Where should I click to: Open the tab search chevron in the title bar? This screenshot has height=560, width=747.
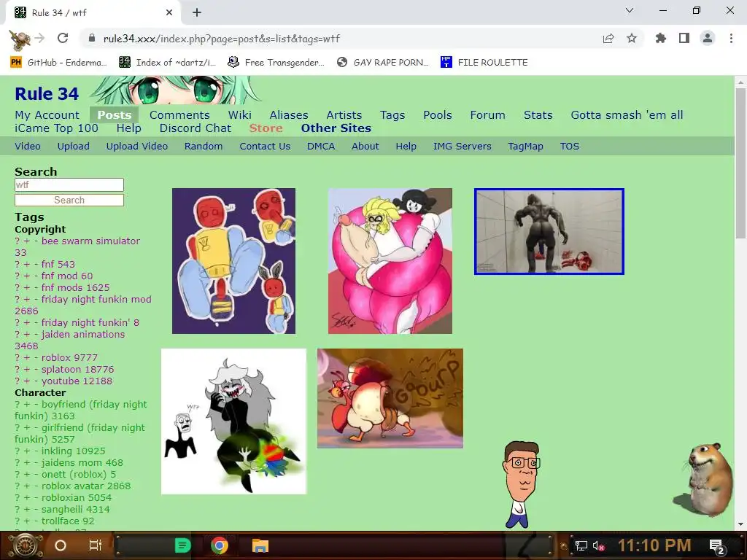(630, 10)
